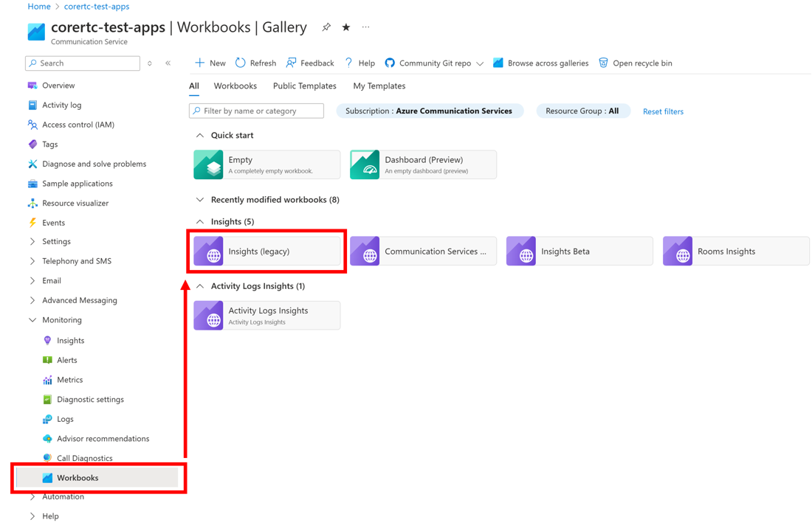
Task: Open the more options ellipsis in header
Action: 365,27
